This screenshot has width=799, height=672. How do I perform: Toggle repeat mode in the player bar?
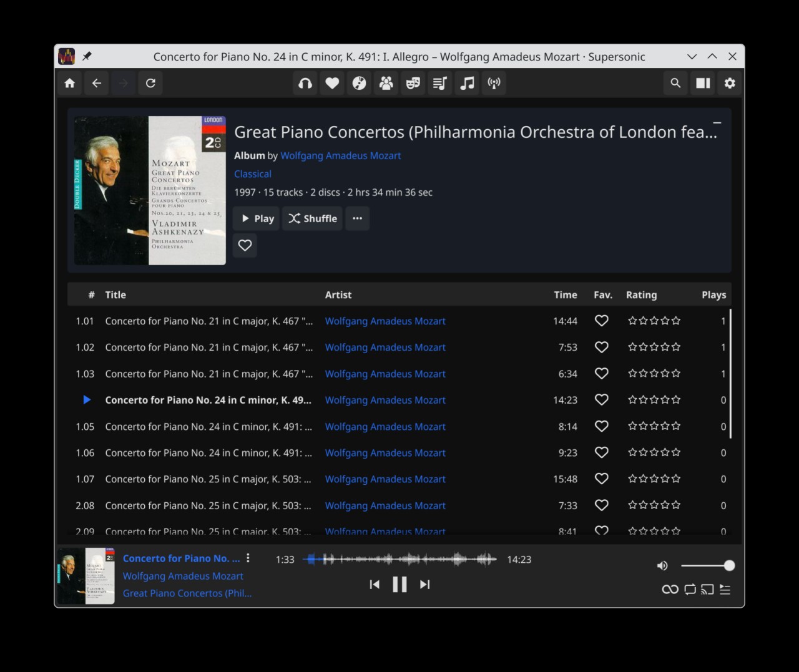tap(689, 589)
